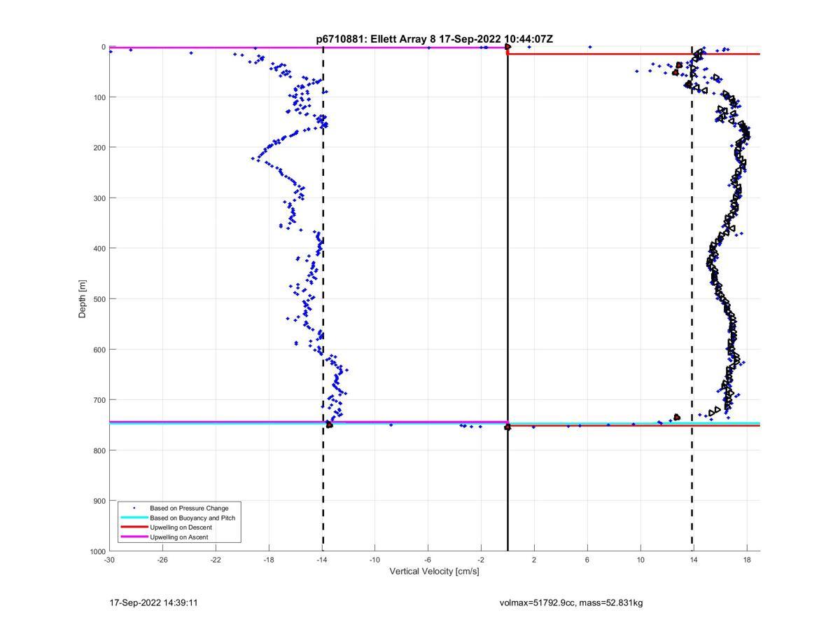This screenshot has width=840, height=620.
Task: Click depth tick label "100"
Action: pyautogui.click(x=99, y=97)
